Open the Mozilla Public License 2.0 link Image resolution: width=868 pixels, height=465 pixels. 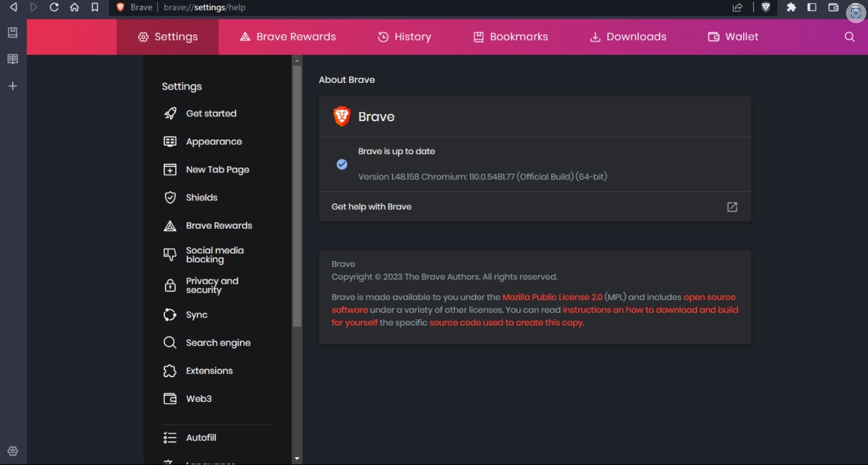click(553, 297)
